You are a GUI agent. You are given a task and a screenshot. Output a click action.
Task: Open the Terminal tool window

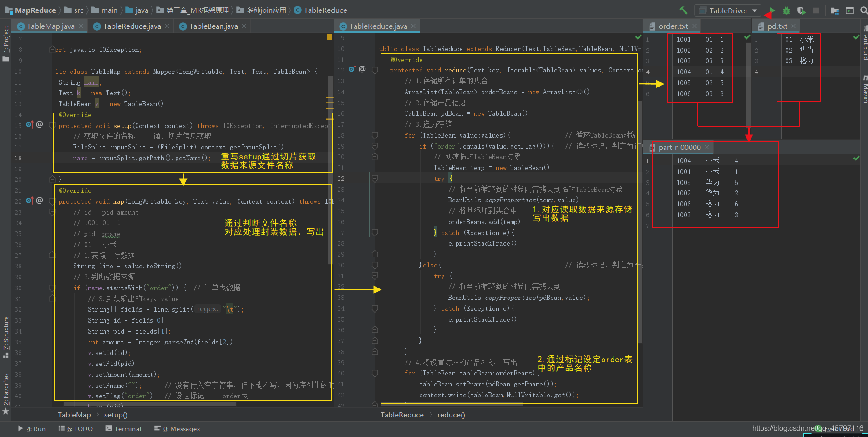123,429
